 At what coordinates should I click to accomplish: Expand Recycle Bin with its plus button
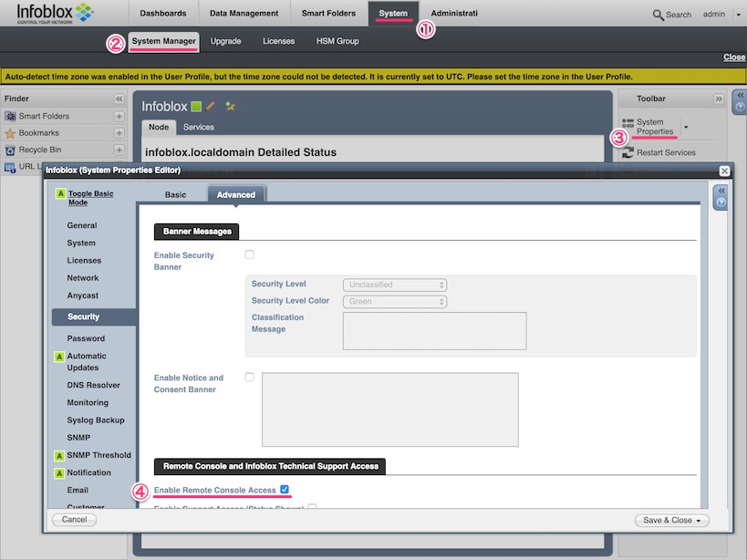point(119,150)
